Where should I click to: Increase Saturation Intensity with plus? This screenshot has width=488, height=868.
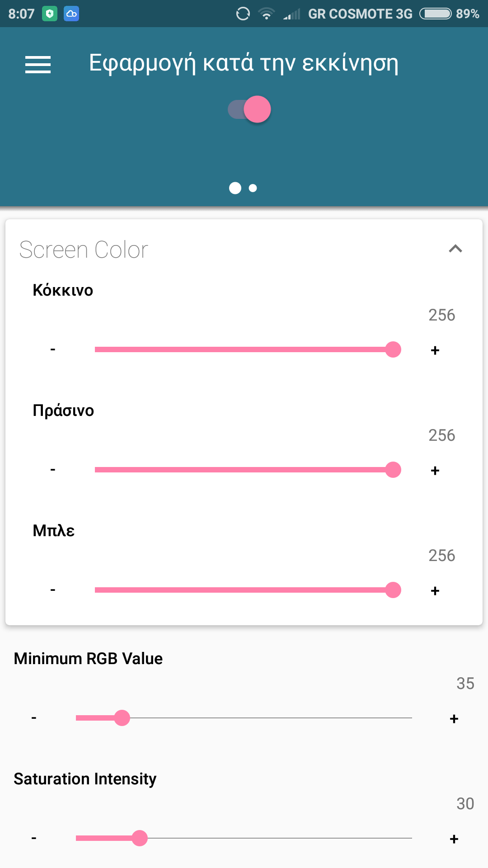tap(454, 839)
